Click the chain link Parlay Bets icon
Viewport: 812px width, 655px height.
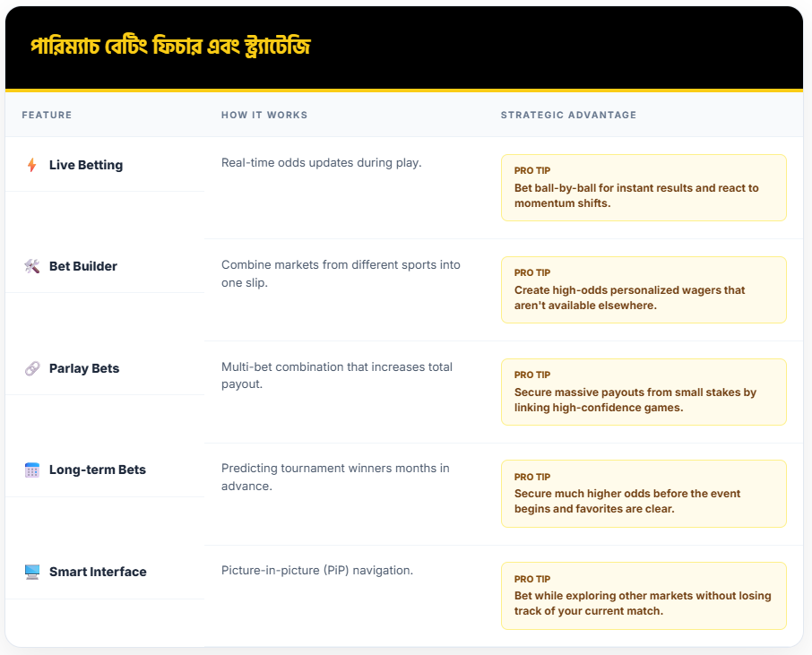click(x=32, y=368)
